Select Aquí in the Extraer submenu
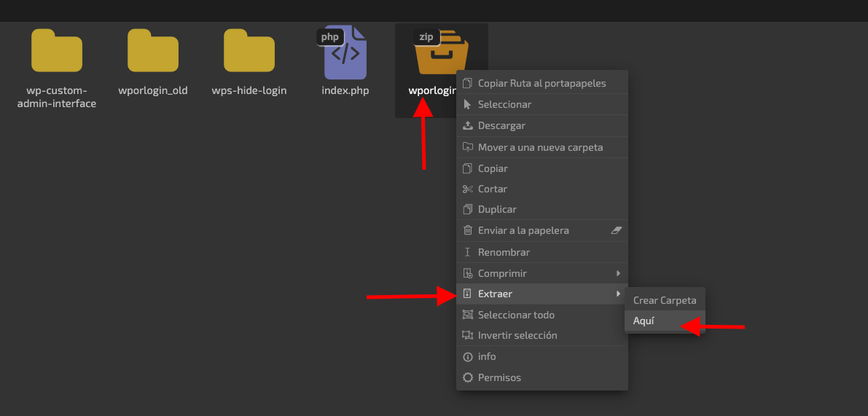Viewport: 868px width, 416px height. 665,321
